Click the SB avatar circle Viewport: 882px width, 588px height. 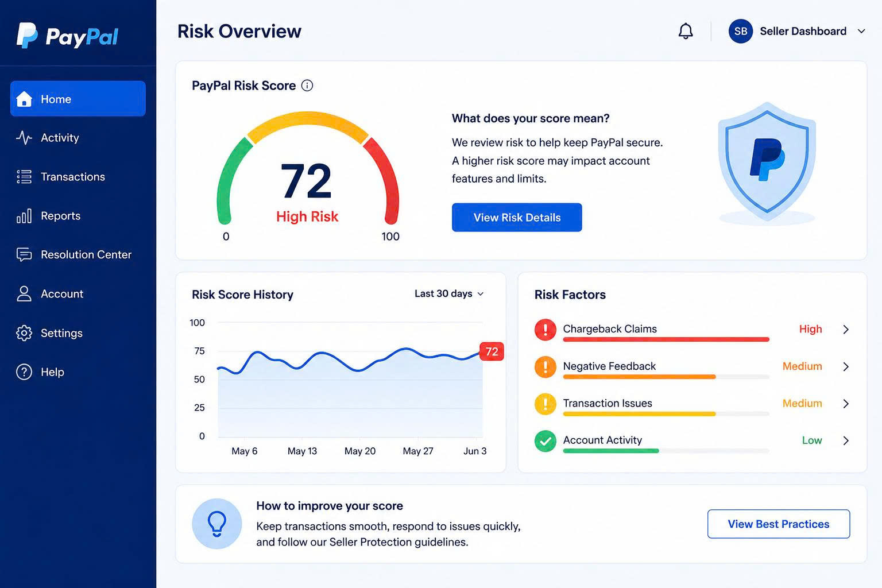(741, 31)
